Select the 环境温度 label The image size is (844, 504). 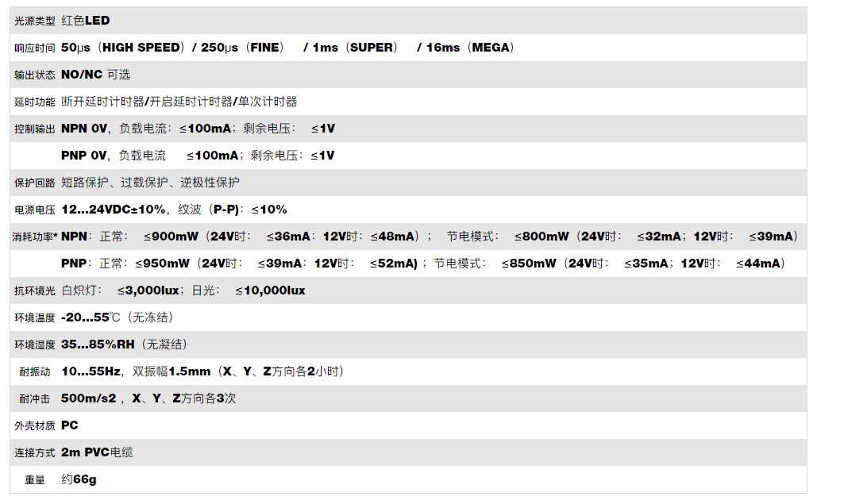click(x=34, y=318)
